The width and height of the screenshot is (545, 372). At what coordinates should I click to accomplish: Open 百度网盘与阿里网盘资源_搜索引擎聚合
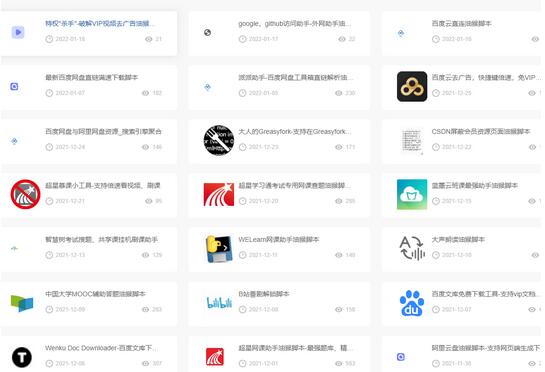tap(103, 131)
